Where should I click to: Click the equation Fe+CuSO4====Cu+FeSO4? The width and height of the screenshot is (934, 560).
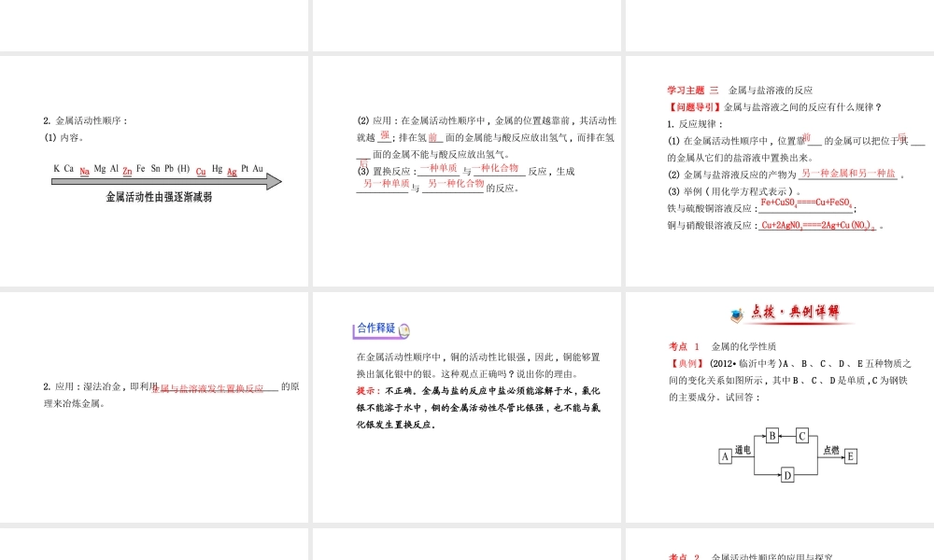[807, 203]
